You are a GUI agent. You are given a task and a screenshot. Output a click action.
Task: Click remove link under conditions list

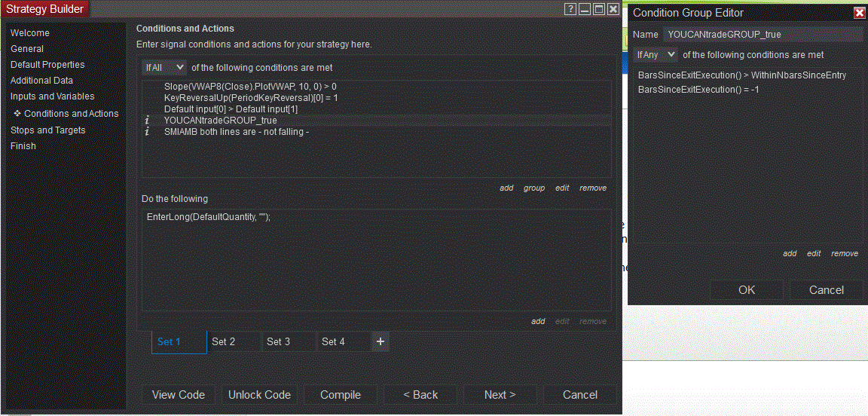(x=593, y=188)
